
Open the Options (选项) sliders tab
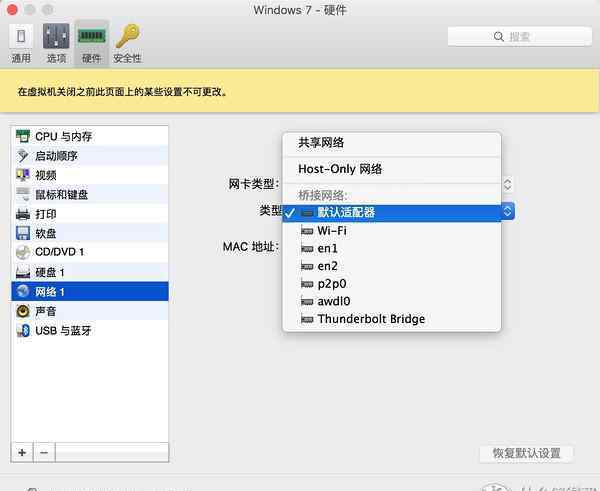click(x=56, y=43)
